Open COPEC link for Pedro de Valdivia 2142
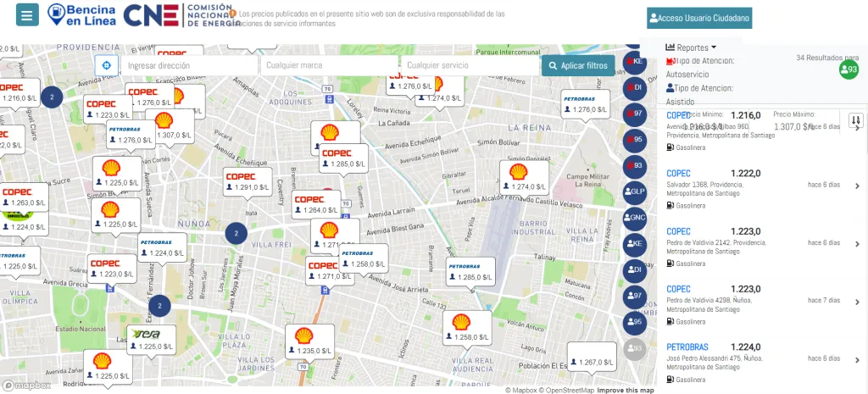The height and width of the screenshot is (394, 868). [x=678, y=232]
